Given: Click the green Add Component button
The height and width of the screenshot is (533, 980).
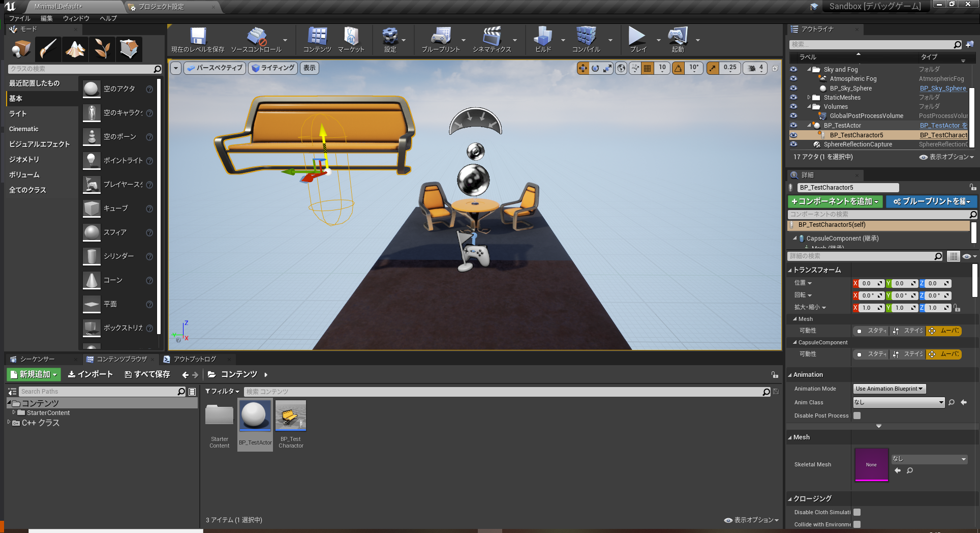Looking at the screenshot, I should tap(835, 201).
